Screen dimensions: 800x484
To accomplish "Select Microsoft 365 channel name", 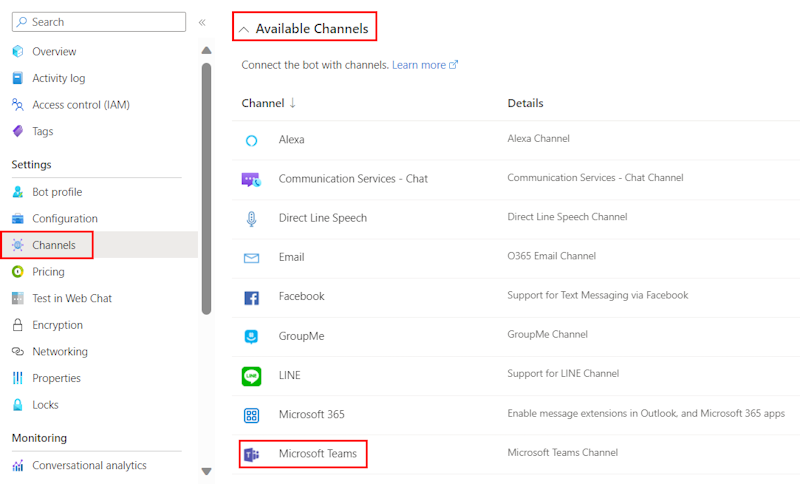I will [311, 414].
